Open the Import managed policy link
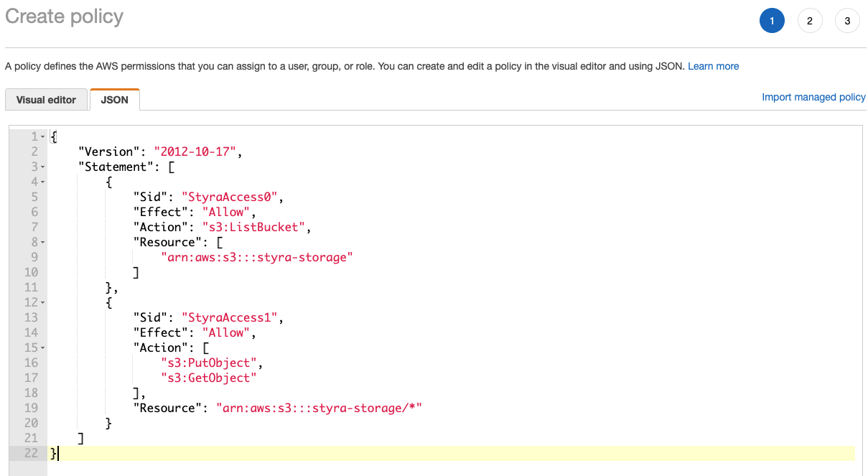Viewport: 868px width, 476px height. pos(813,97)
